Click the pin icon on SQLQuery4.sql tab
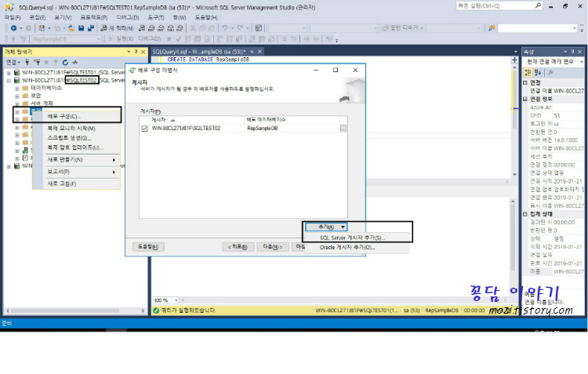This screenshot has width=588, height=374. point(252,52)
